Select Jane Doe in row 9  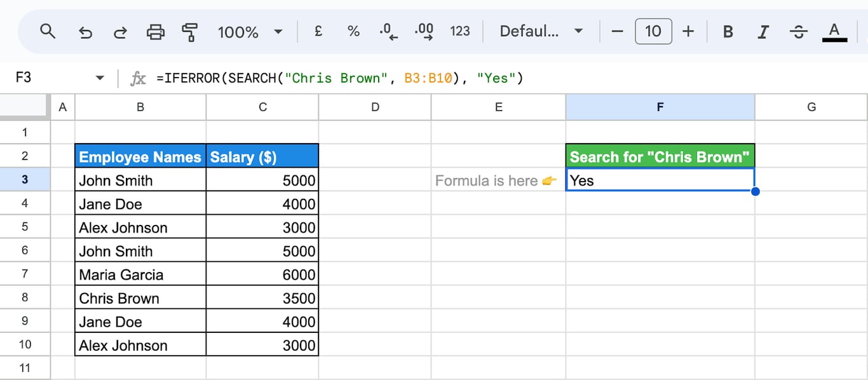[140, 322]
